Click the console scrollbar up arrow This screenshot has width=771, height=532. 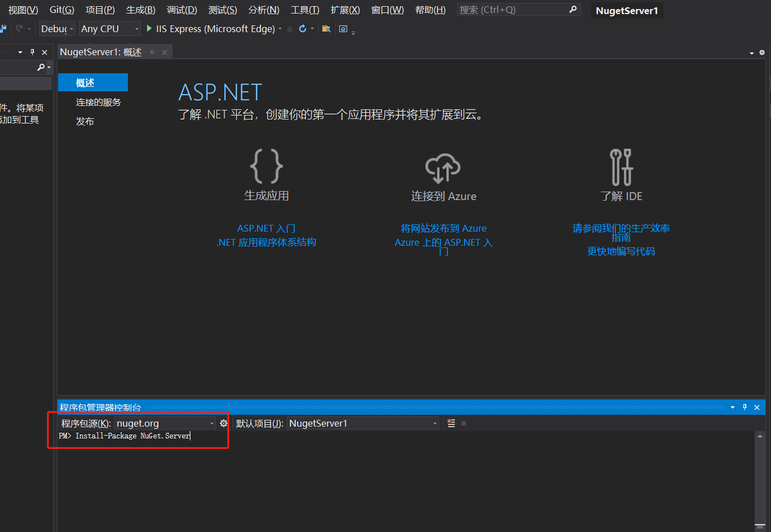tap(760, 436)
